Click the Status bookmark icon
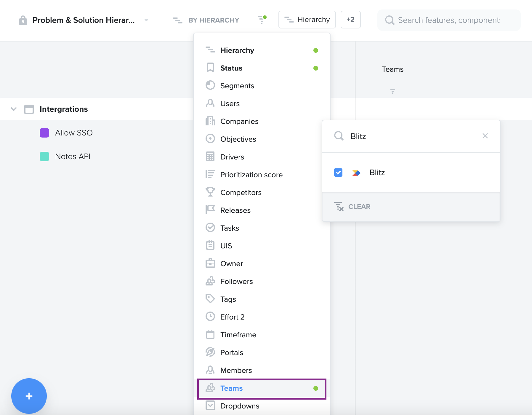Screen dimensions: 532x415 pos(210,68)
